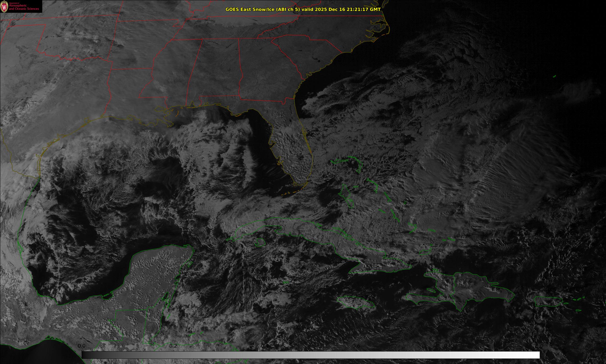Click the middle gray of the colorbar
606x364 pixels.
pyautogui.click(x=310, y=355)
